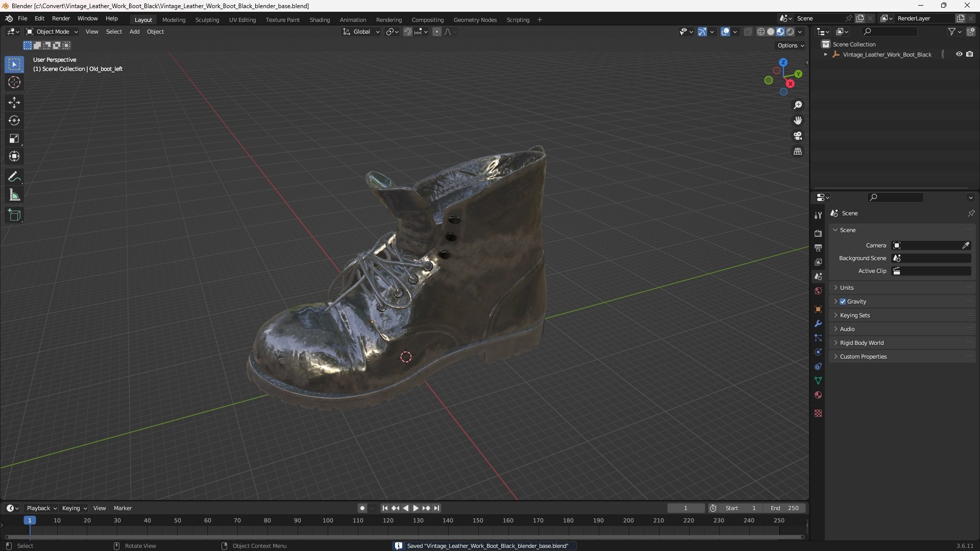
Task: Toggle snapping magnet
Action: click(408, 32)
